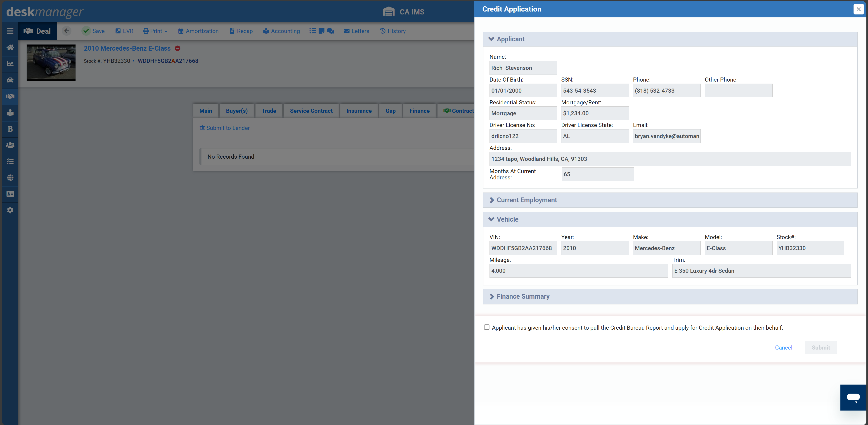The image size is (868, 425).
Task: Open the person-reading accounting sidebar icon
Action: pyautogui.click(x=10, y=113)
